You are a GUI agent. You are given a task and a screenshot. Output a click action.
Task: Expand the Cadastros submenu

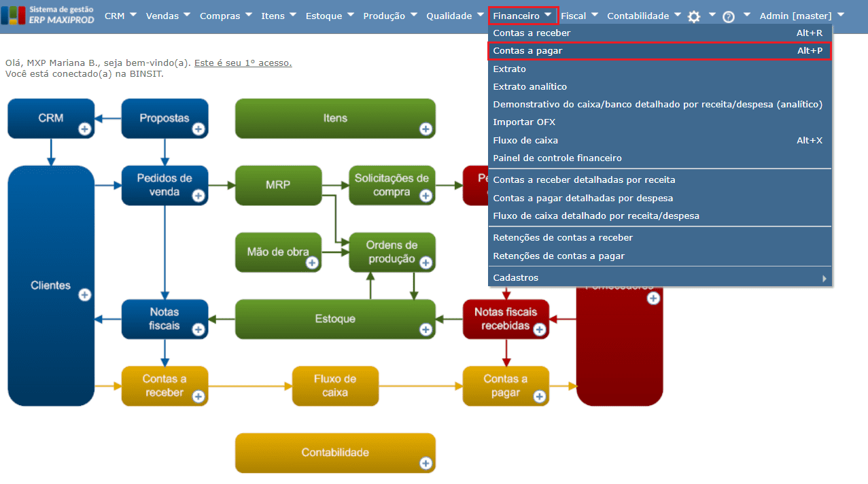660,277
